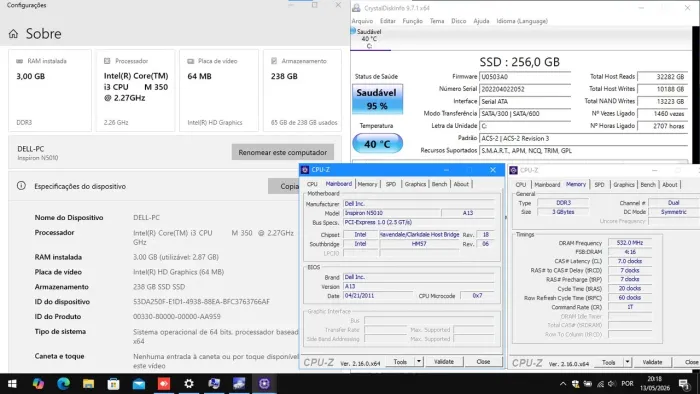Open Graphics tab in Memory CPU-Z window
This screenshot has height=394, width=700.
coord(624,184)
